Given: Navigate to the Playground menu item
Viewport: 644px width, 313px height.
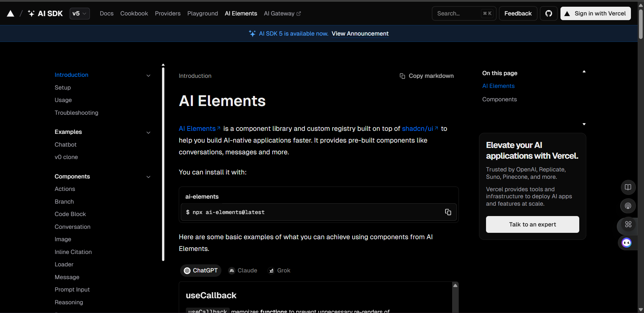Looking at the screenshot, I should (202, 13).
